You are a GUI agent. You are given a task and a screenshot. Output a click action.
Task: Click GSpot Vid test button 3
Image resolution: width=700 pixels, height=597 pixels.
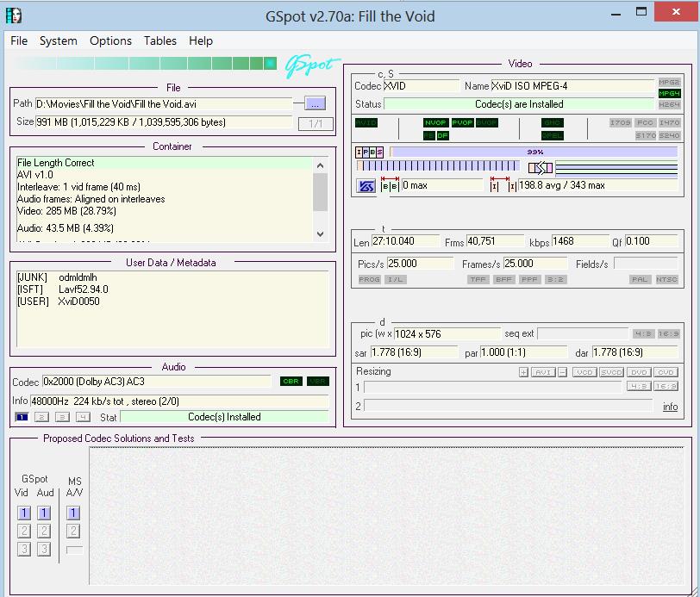24,550
